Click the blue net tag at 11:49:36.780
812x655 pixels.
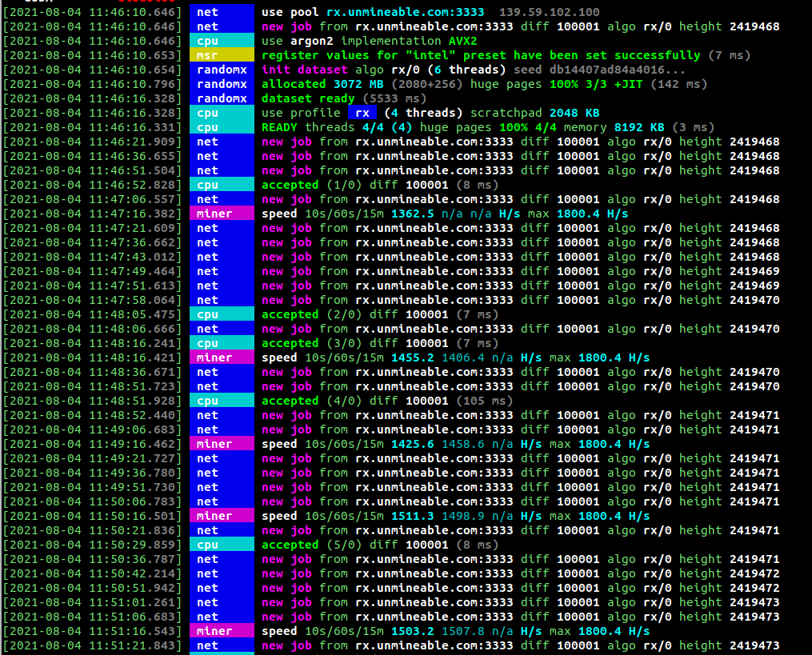coord(222,473)
